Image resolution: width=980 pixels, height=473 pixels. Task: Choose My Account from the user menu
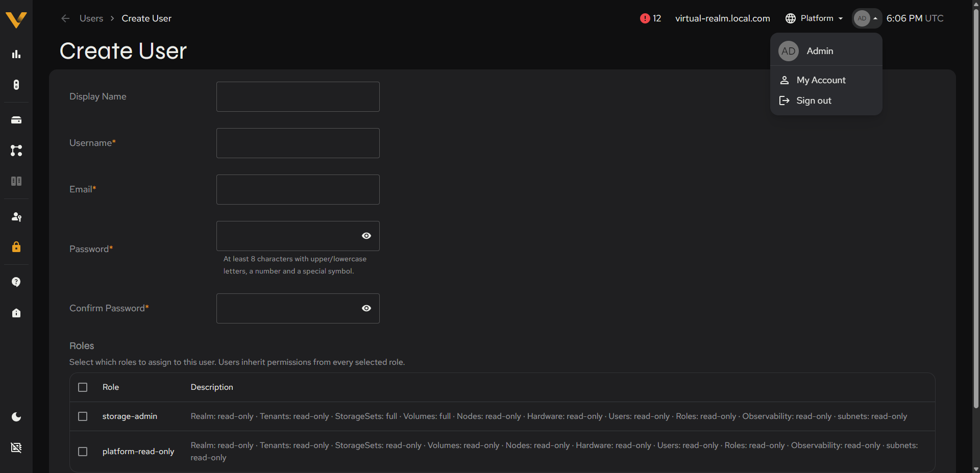(826, 80)
